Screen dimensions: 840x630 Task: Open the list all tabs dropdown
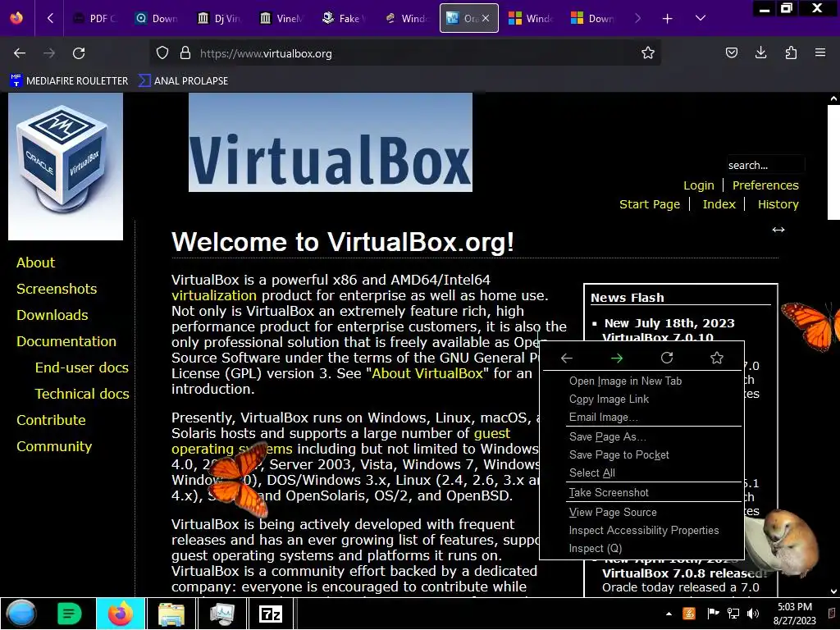coord(701,18)
